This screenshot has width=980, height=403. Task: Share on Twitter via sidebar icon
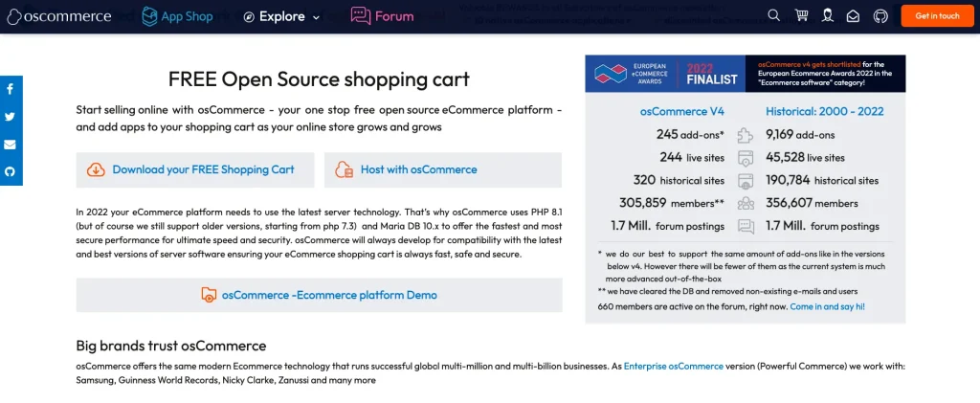(x=10, y=117)
